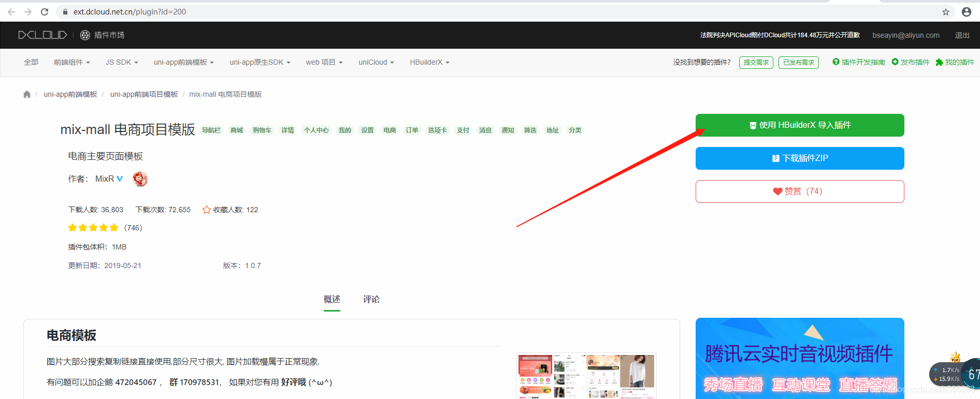Click the DCloud logo in the header
This screenshot has width=980, height=399.
click(x=42, y=35)
